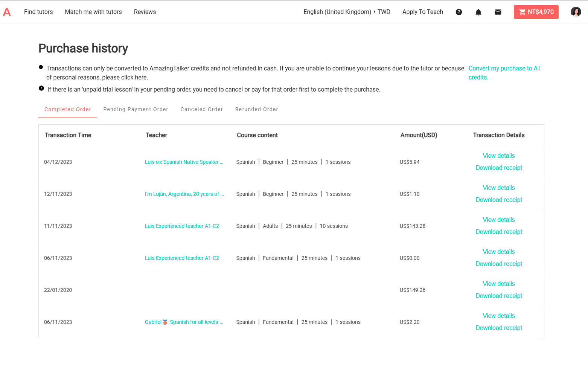588x380 pixels.
Task: Open the language and currency selector
Action: click(346, 12)
